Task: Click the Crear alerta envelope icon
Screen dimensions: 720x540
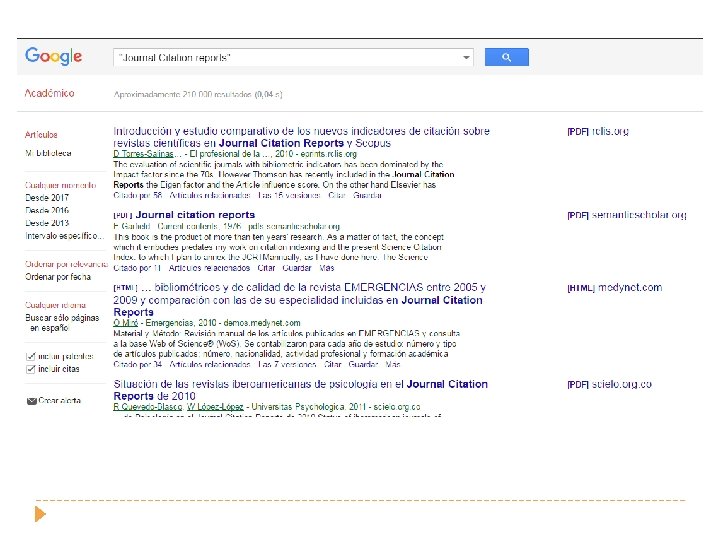Action: coord(32,401)
